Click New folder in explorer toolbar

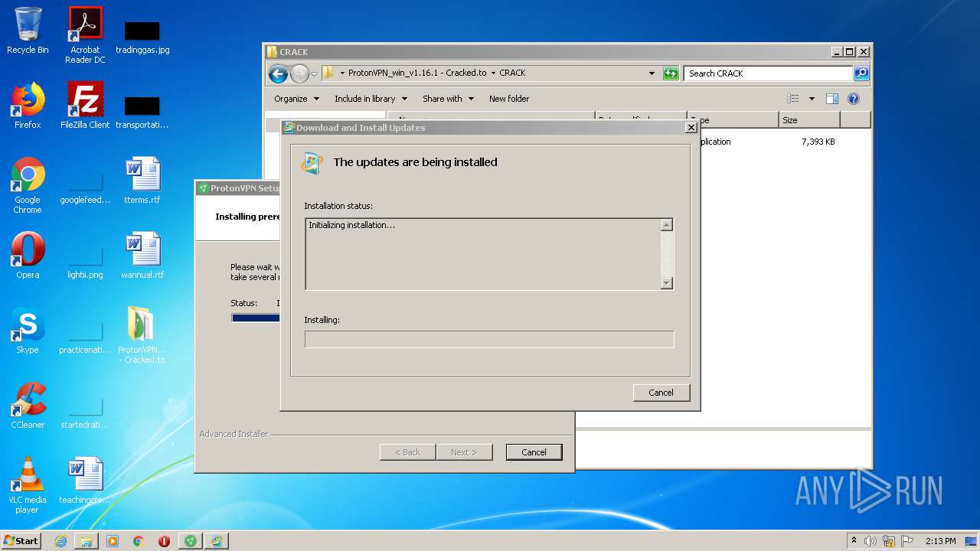pyautogui.click(x=509, y=99)
